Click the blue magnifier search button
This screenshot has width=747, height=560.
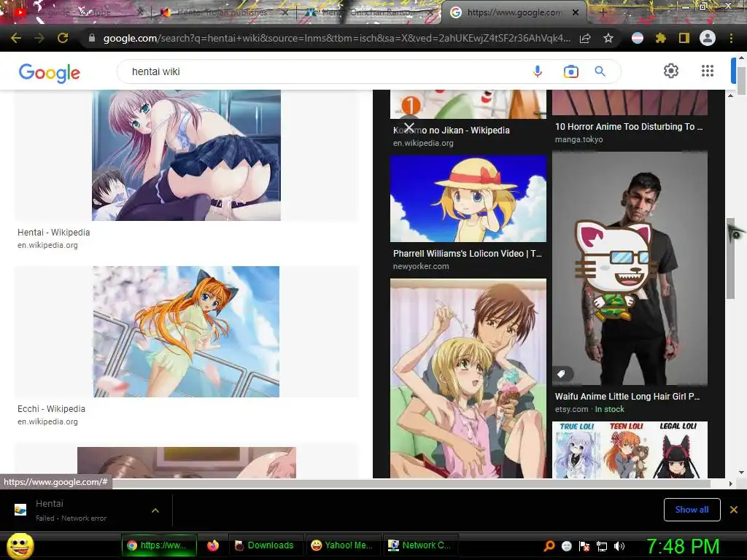click(x=600, y=71)
